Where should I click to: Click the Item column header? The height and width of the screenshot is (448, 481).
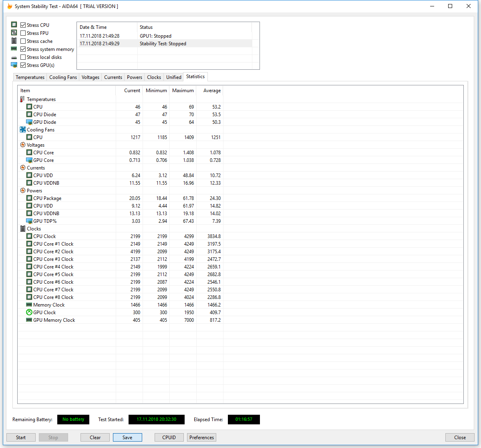(x=66, y=91)
